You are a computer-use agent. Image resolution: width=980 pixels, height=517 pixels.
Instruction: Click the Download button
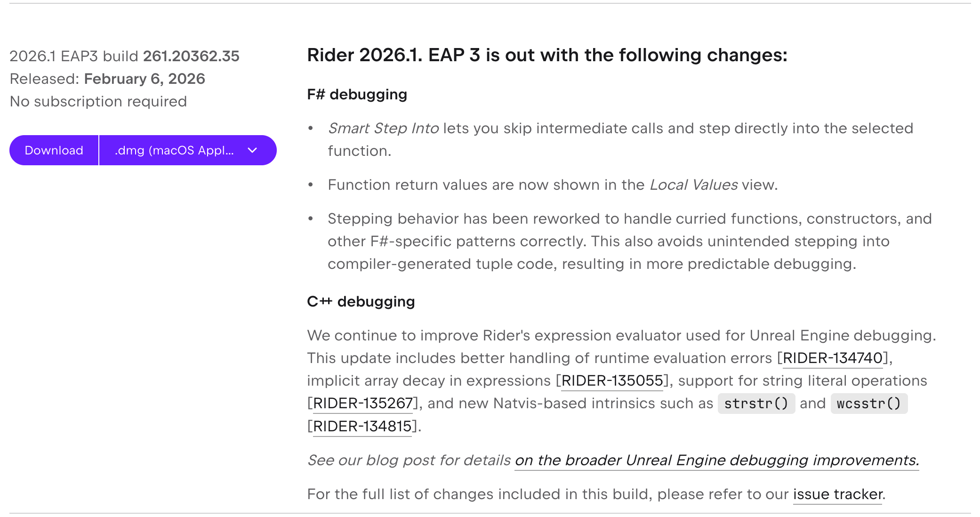pos(54,150)
